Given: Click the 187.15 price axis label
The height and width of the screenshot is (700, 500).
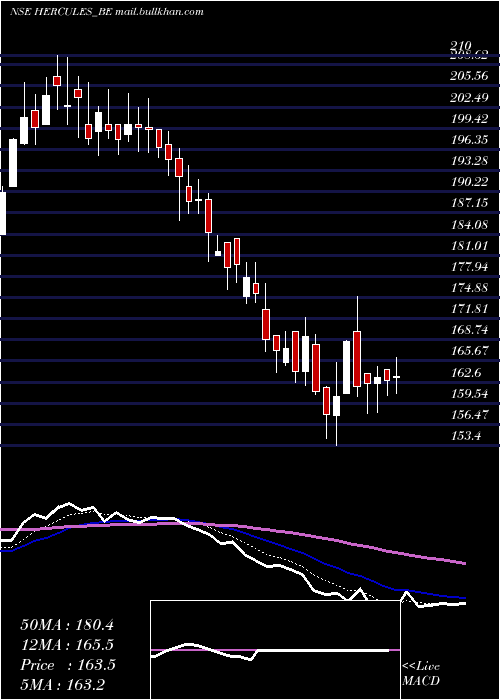Looking at the screenshot, I should pos(469,203).
